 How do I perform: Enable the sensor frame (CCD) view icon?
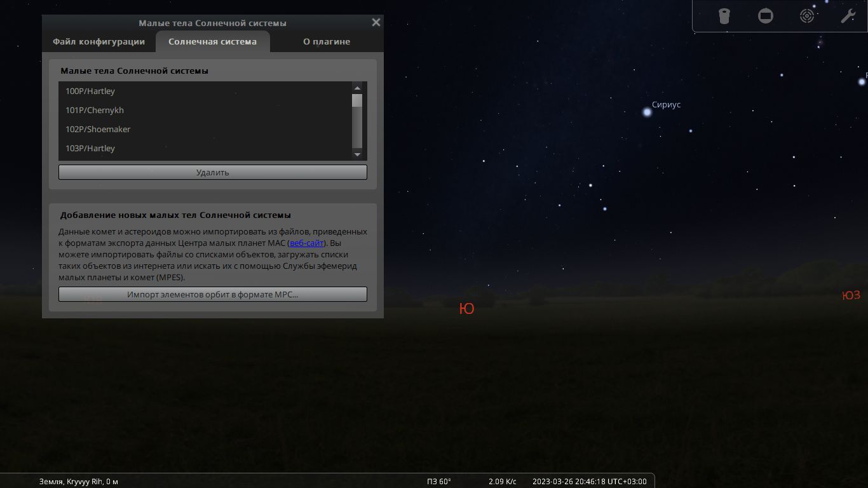click(x=766, y=16)
